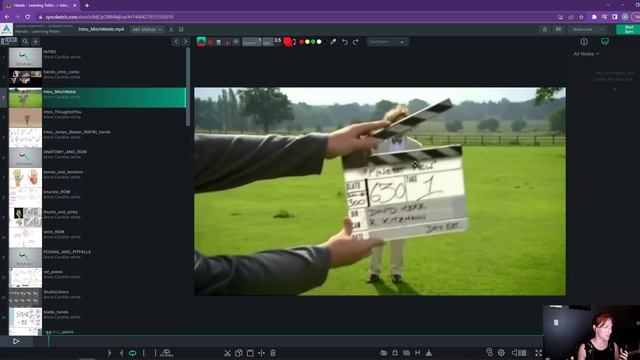Viewport: 640px width, 360px height.
Task: Choose the small red color dot
Action: pyautogui.click(x=302, y=42)
